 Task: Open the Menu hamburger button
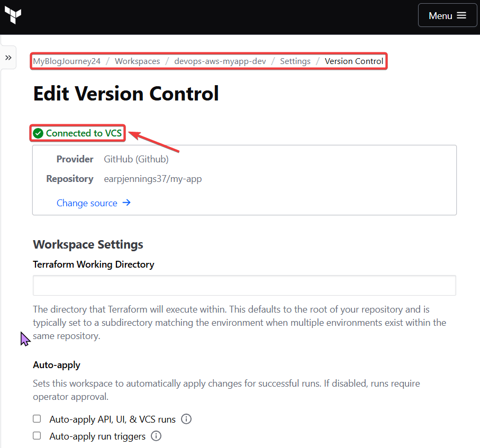pos(447,15)
